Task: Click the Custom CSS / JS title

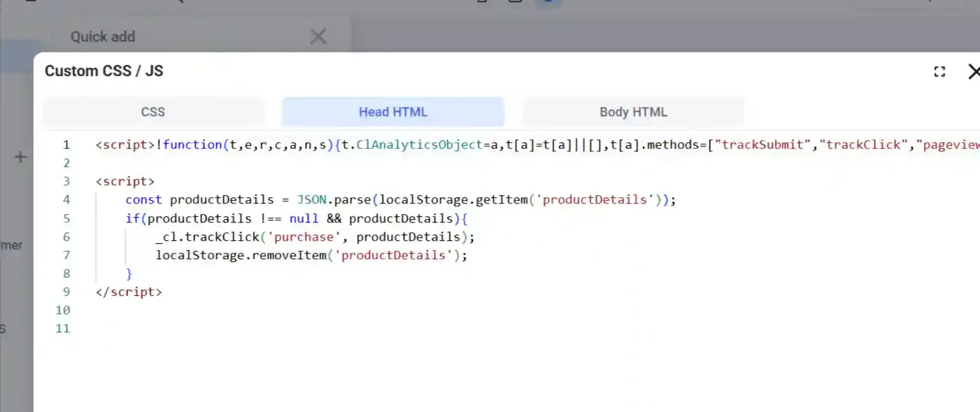Action: 104,71
